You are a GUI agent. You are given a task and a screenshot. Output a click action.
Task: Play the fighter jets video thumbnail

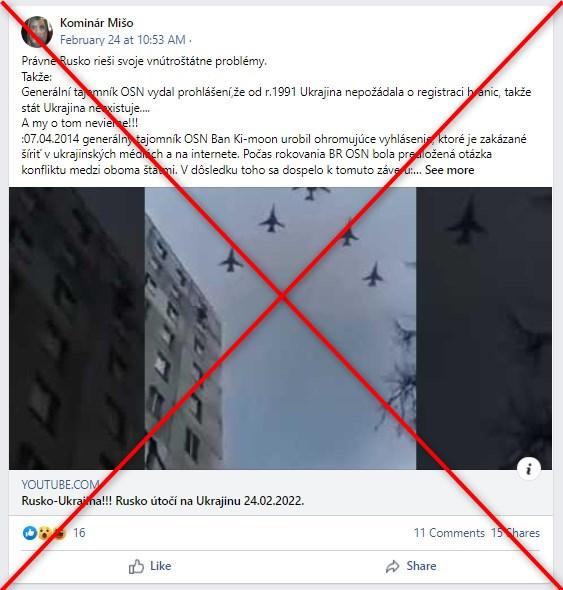(x=280, y=328)
